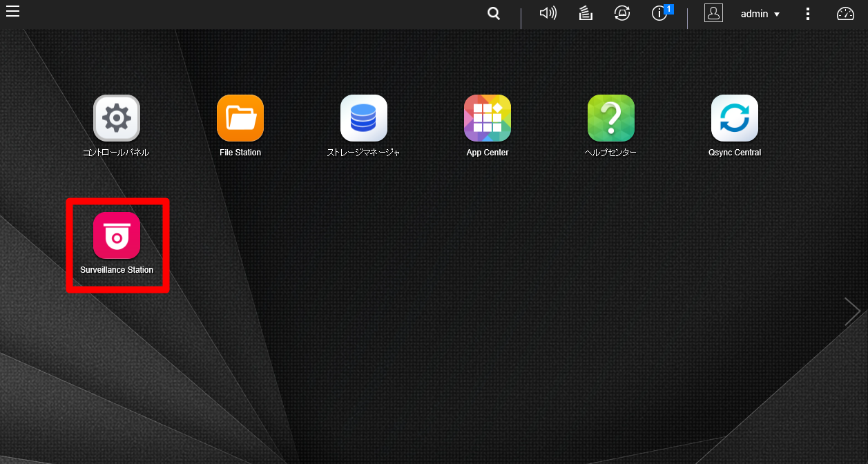Open the three-dot more options menu
The width and height of the screenshot is (868, 464).
pos(808,14)
